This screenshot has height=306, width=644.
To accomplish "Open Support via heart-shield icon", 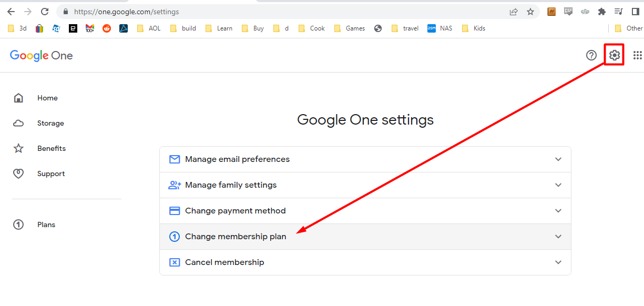I will 18,174.
